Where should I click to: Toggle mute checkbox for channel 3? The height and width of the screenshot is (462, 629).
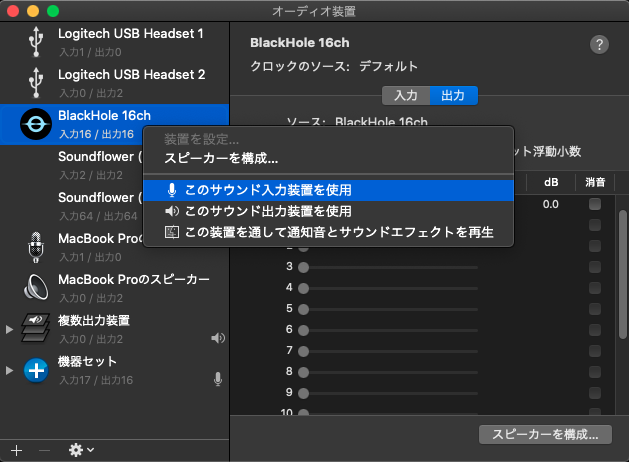coord(595,267)
